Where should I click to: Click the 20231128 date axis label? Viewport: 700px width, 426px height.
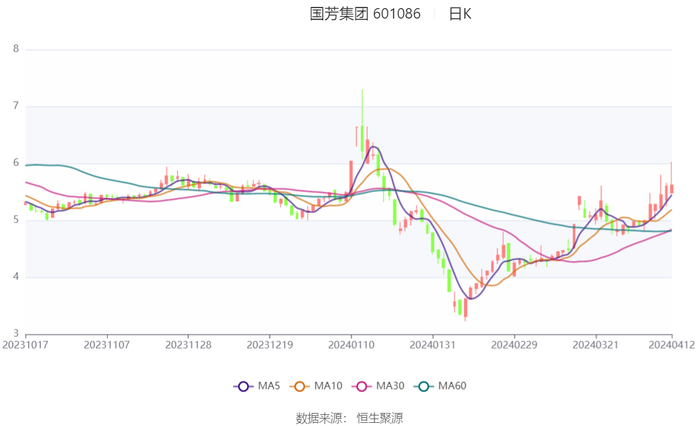coord(188,345)
